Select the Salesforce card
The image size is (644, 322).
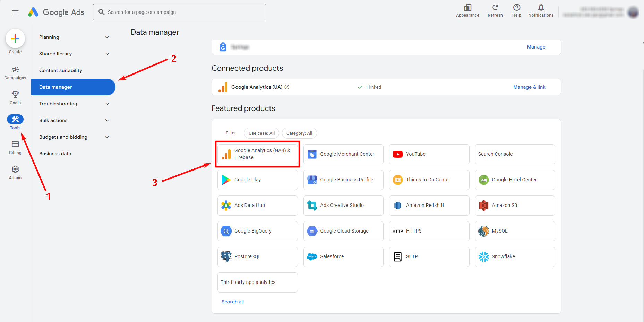343,257
